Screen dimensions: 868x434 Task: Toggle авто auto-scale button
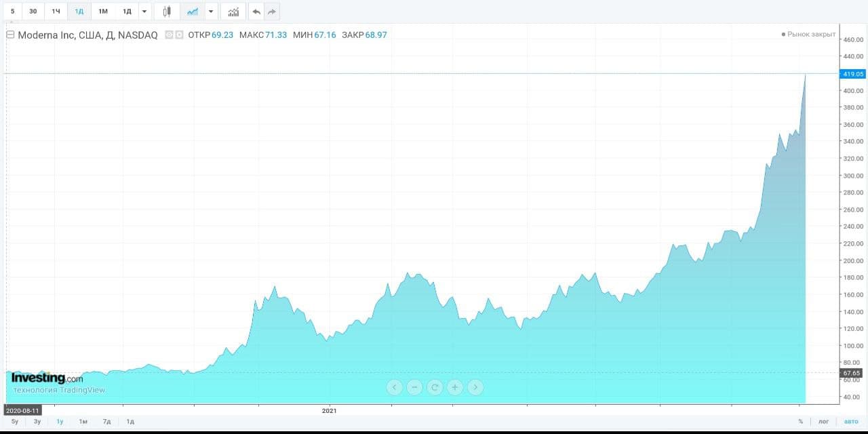(850, 421)
